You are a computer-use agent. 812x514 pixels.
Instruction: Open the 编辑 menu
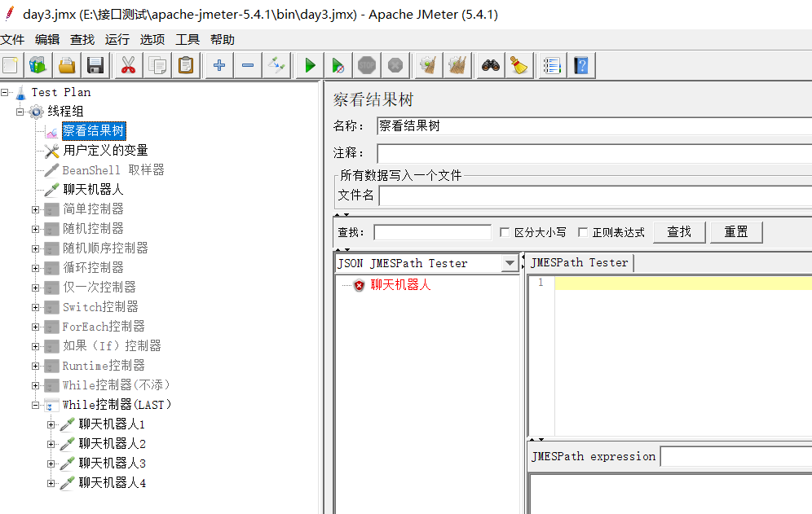click(47, 40)
